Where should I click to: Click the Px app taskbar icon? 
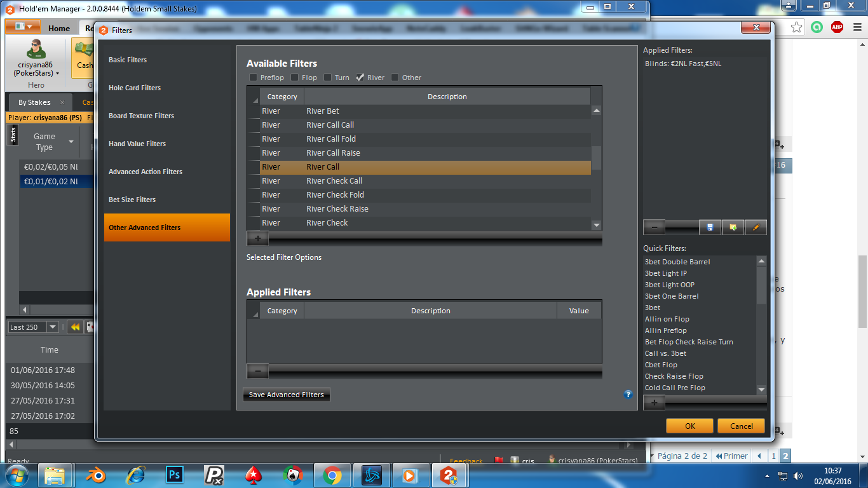tap(214, 475)
